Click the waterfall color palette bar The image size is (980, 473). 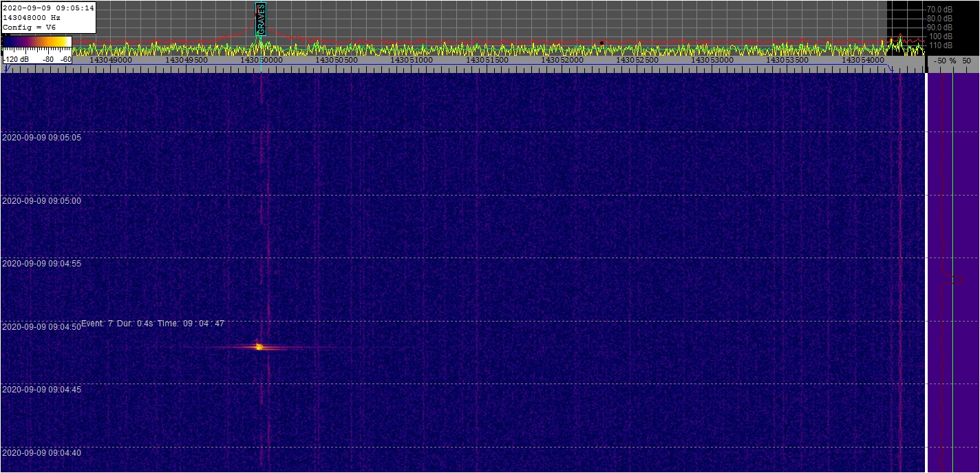pos(37,42)
